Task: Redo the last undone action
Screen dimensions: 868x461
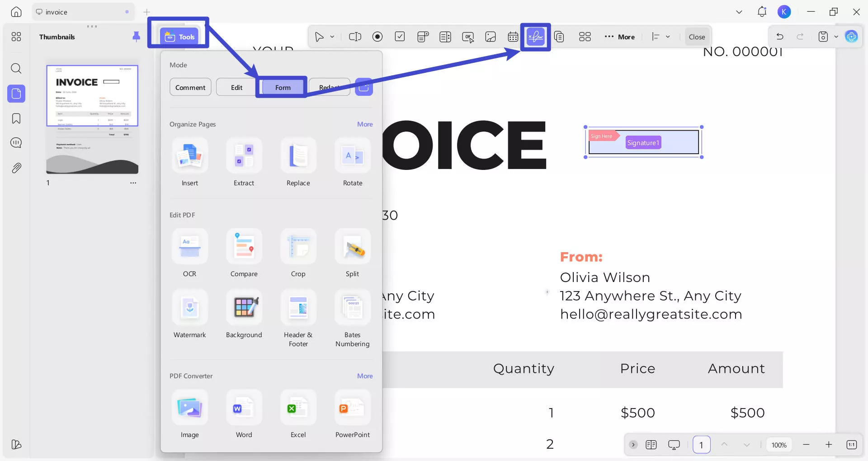Action: coord(800,37)
